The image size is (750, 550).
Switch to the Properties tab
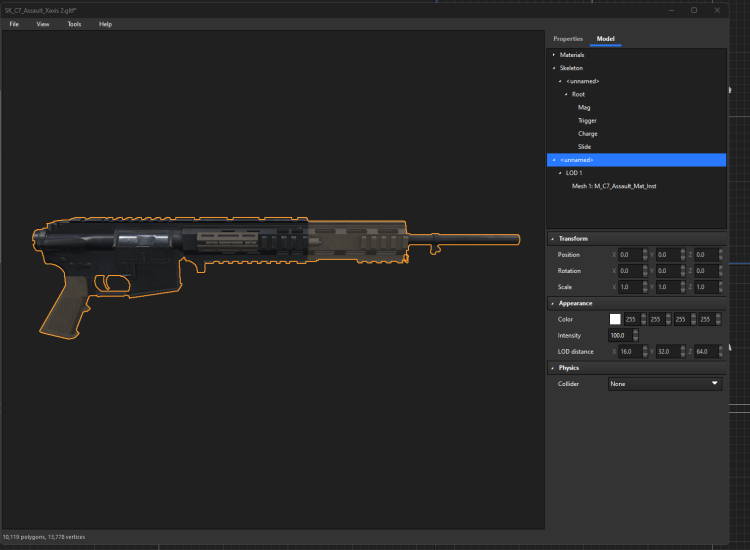567,39
